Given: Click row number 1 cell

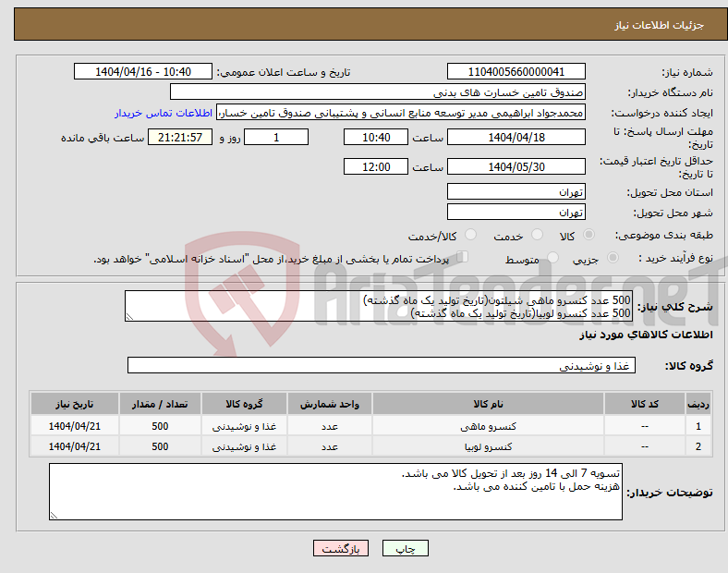Looking at the screenshot, I should [x=698, y=426].
